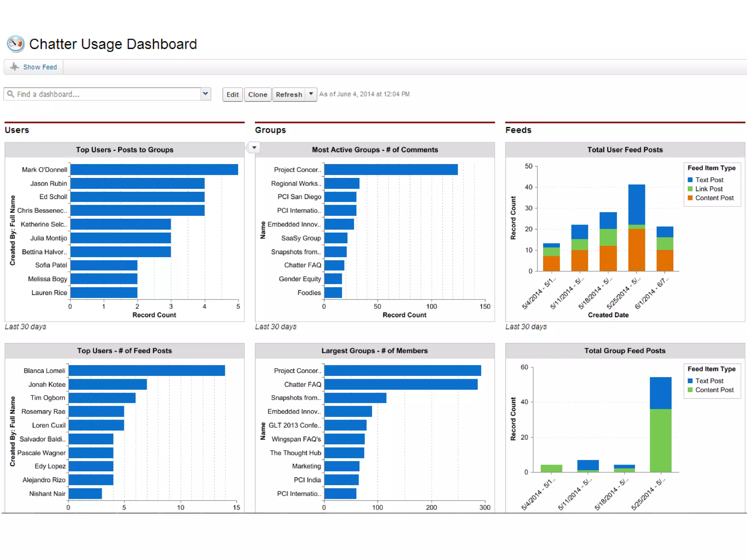The height and width of the screenshot is (560, 747).
Task: Click orange Content Post legend swatch
Action: point(690,198)
